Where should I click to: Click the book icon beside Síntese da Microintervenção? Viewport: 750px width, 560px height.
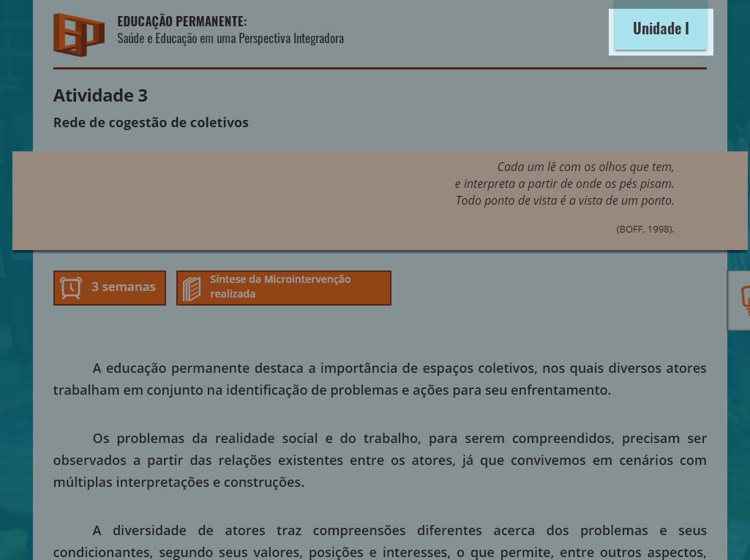192,287
